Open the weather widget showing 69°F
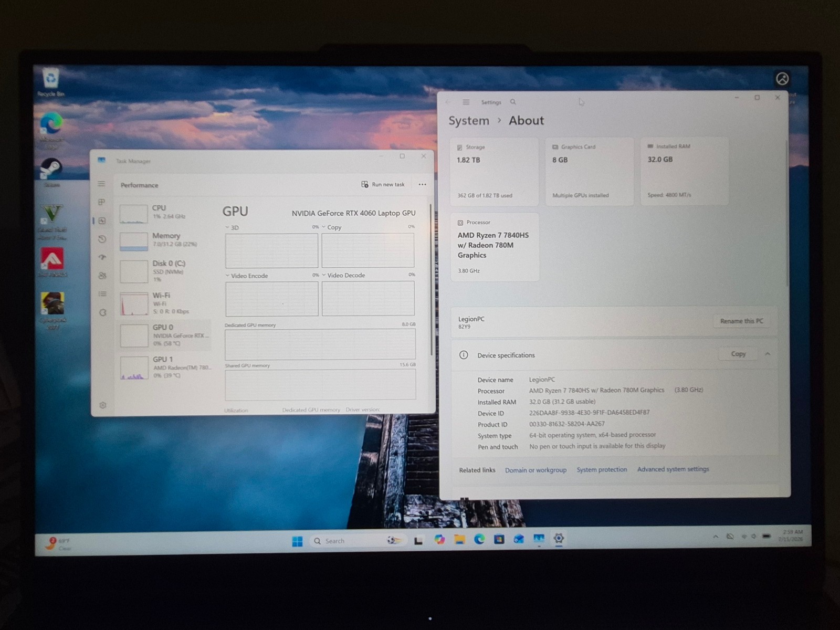The height and width of the screenshot is (630, 840). point(58,544)
